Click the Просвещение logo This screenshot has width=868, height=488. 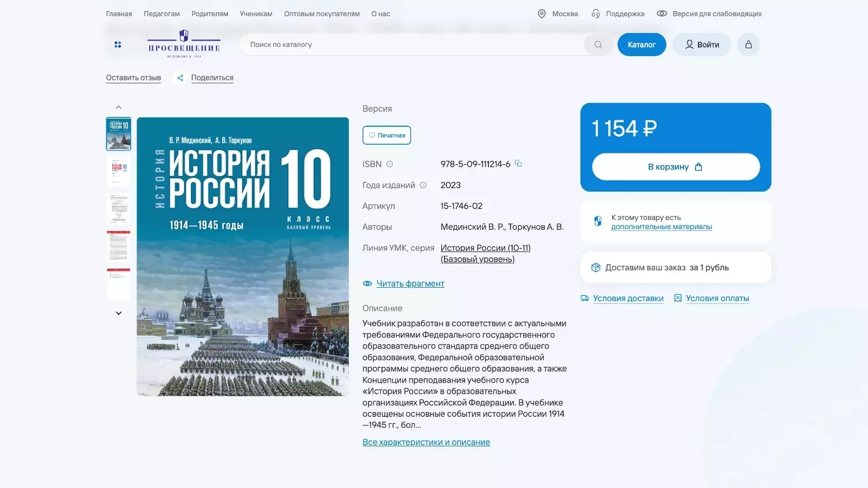[x=184, y=44]
